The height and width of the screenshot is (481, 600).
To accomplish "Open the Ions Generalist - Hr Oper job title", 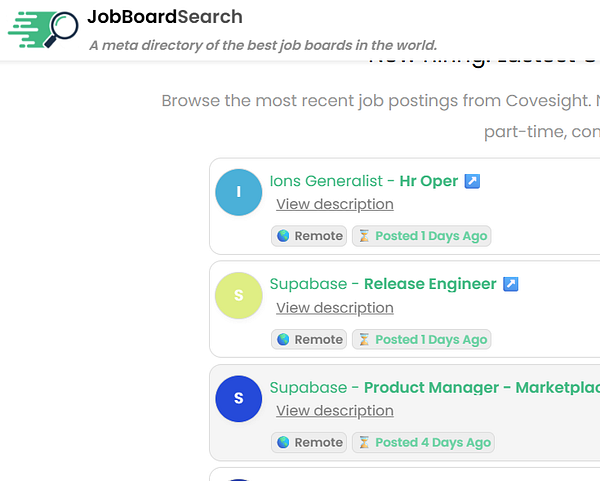I will [364, 181].
